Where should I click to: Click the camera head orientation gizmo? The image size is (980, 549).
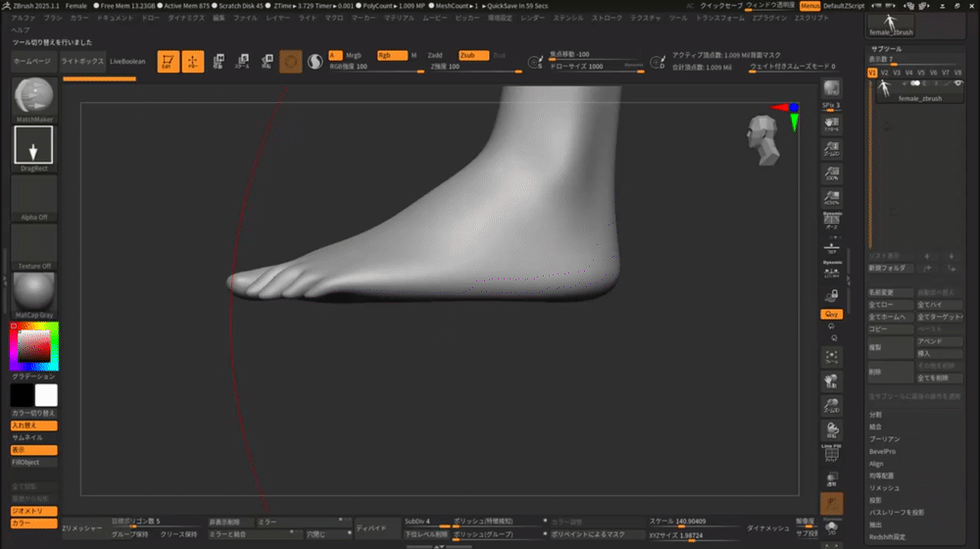763,140
